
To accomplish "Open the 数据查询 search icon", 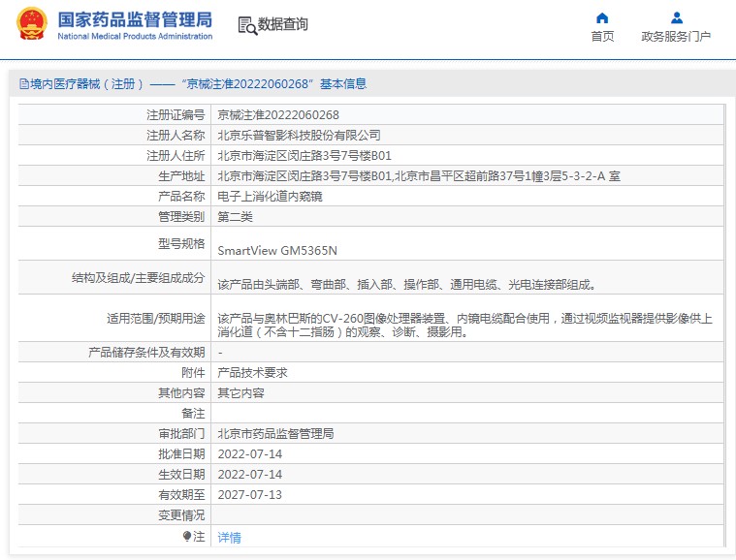I will (x=247, y=25).
